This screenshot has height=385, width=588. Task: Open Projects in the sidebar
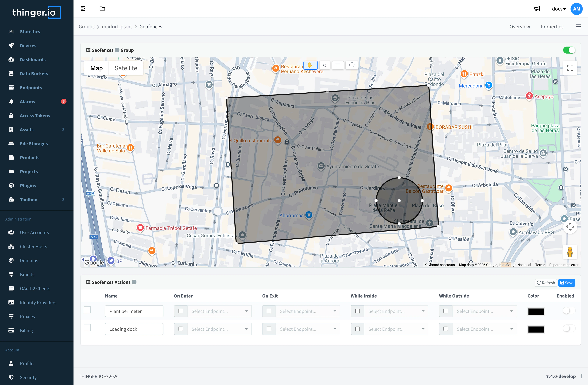(x=29, y=171)
